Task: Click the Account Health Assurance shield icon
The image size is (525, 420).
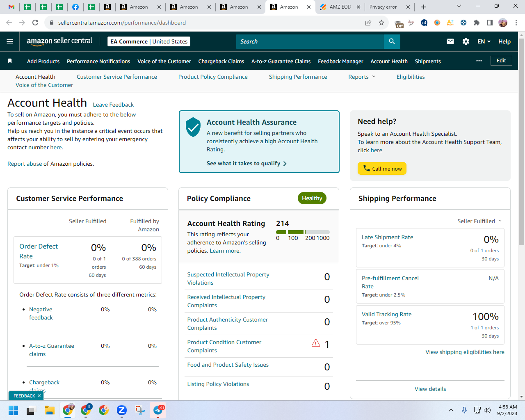Action: coord(193,127)
